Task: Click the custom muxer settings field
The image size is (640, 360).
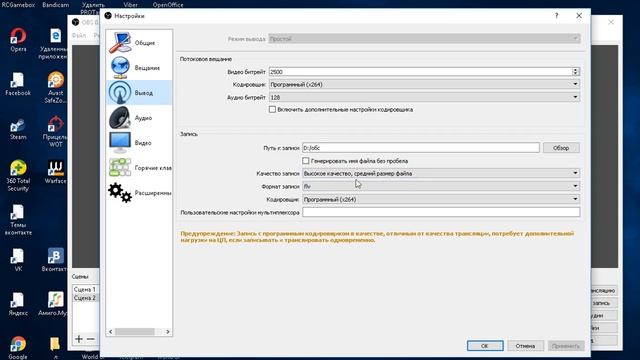Action: click(x=441, y=212)
